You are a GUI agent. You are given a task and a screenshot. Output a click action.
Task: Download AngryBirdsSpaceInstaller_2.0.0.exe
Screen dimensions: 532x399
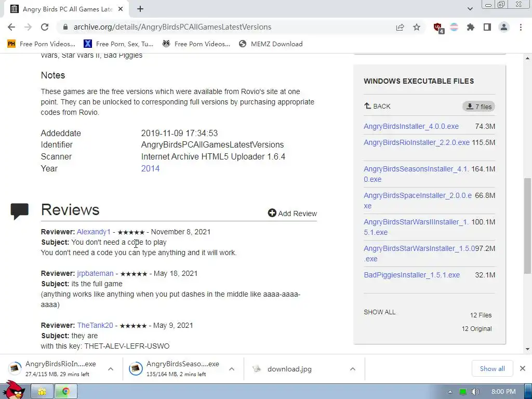[x=418, y=201]
